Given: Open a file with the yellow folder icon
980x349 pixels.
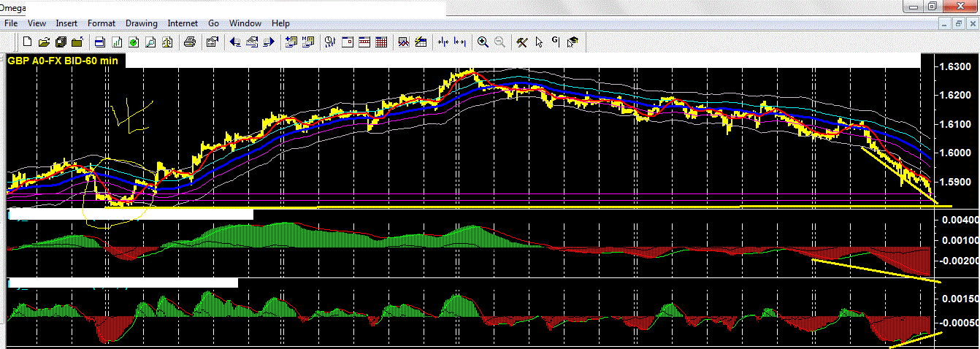Looking at the screenshot, I should pyautogui.click(x=44, y=42).
